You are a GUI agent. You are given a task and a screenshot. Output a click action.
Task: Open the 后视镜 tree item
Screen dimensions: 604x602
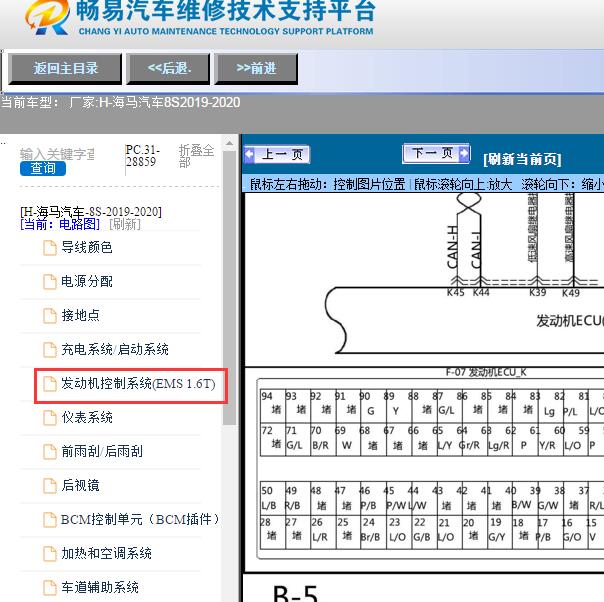[x=80, y=485]
